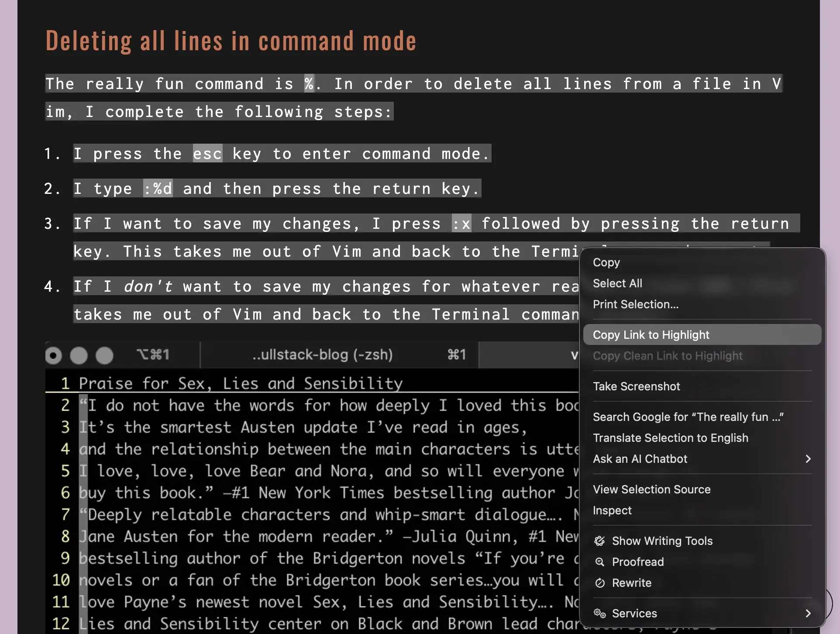Open the Services submenu
Viewport: 840px width, 634px height.
pyautogui.click(x=702, y=613)
